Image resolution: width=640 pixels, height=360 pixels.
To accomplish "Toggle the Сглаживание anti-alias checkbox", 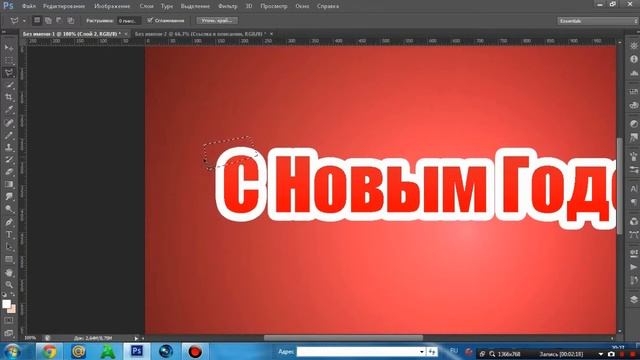I will [150, 20].
